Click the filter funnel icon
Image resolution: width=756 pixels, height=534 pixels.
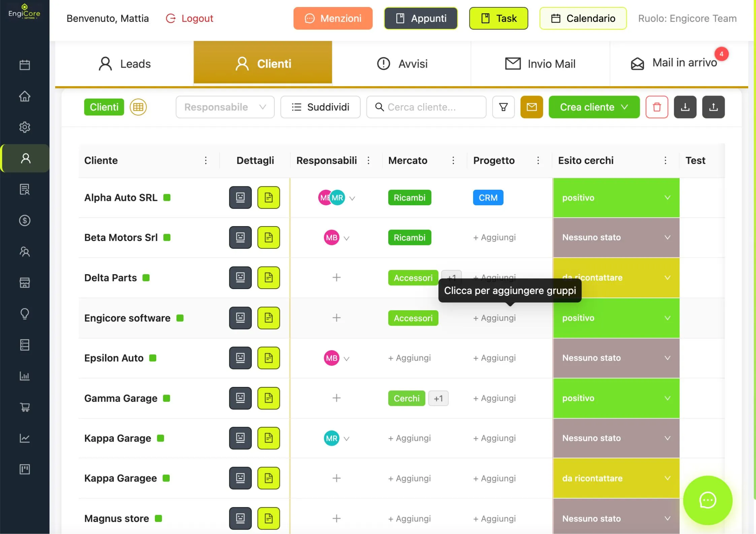pyautogui.click(x=503, y=107)
